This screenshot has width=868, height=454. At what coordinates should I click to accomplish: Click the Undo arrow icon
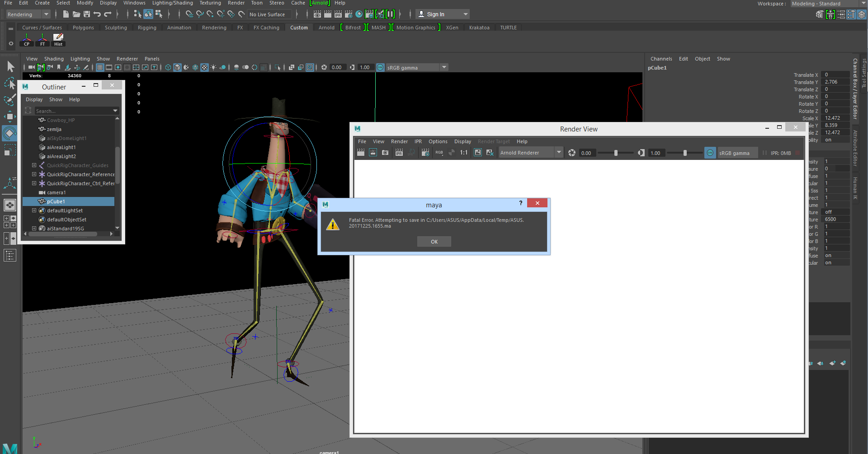(97, 14)
